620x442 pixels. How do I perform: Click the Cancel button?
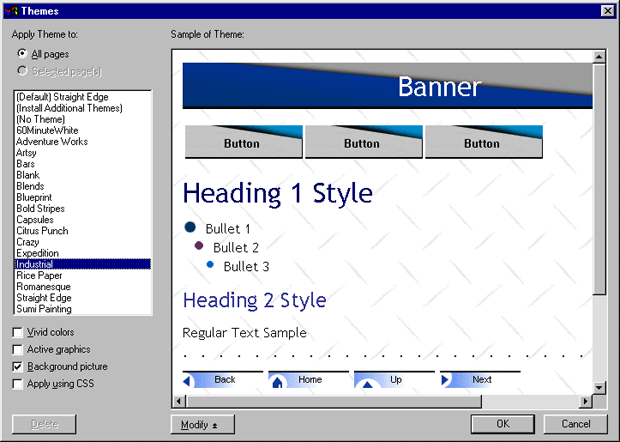tap(576, 424)
